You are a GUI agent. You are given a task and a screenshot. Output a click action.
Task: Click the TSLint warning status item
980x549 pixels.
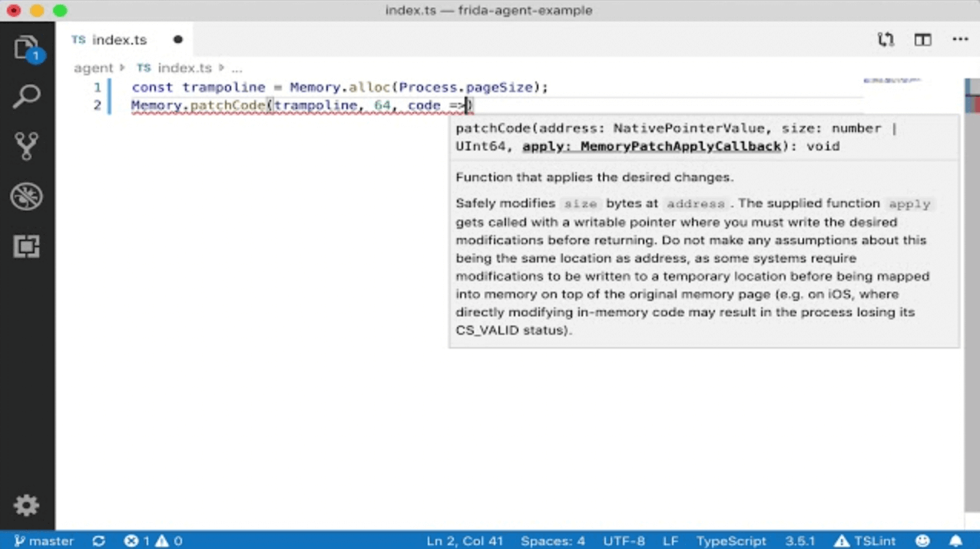pyautogui.click(x=864, y=541)
